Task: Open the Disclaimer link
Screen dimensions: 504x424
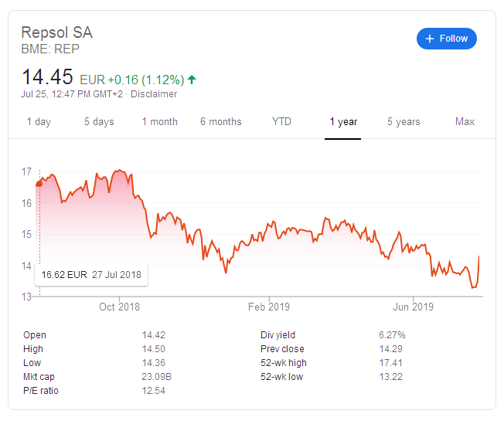Action: click(x=153, y=94)
